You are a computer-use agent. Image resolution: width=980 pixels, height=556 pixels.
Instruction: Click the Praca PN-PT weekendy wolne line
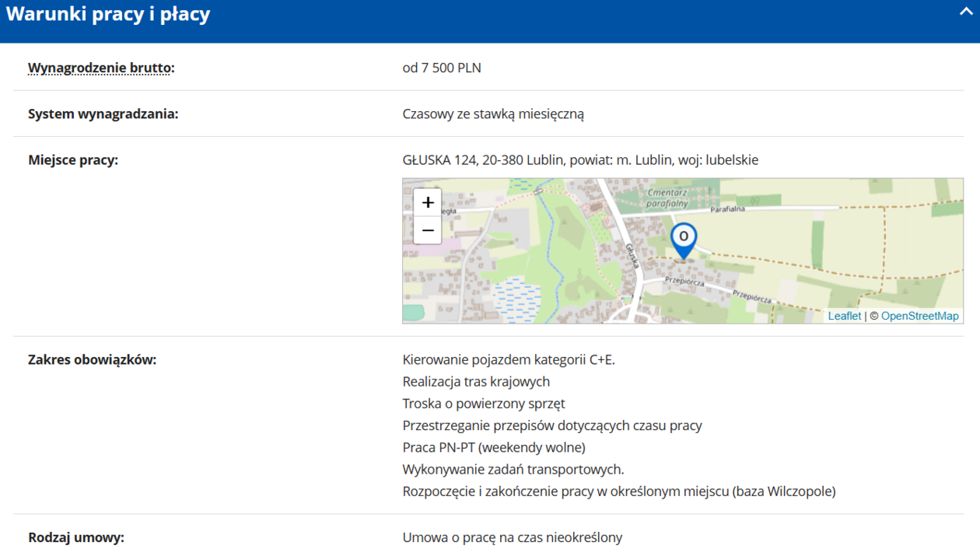click(493, 447)
